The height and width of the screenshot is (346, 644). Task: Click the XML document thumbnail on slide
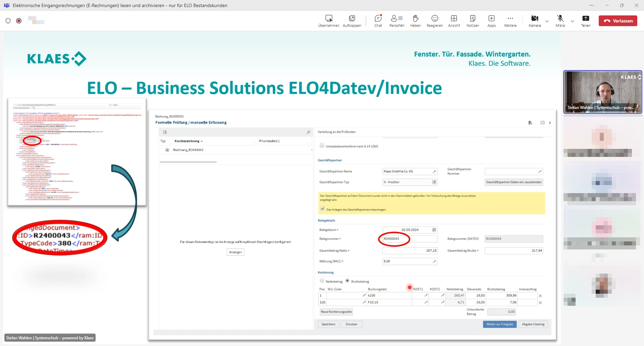point(77,152)
